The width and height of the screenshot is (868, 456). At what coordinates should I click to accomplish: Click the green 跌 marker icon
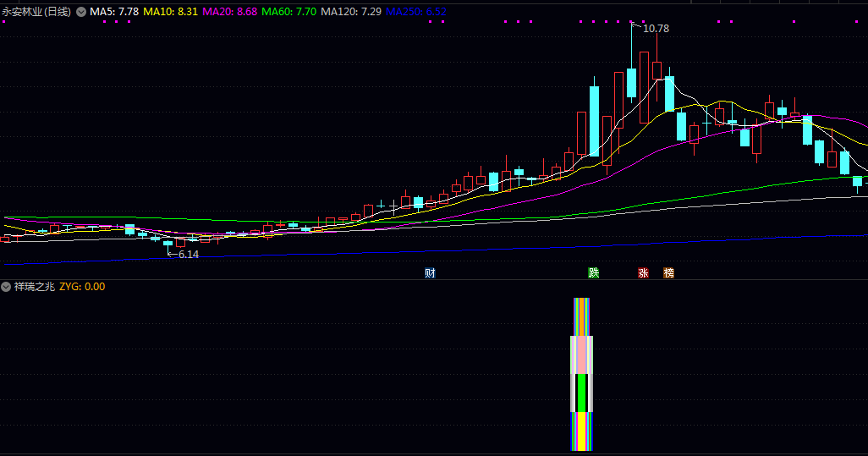click(x=594, y=273)
